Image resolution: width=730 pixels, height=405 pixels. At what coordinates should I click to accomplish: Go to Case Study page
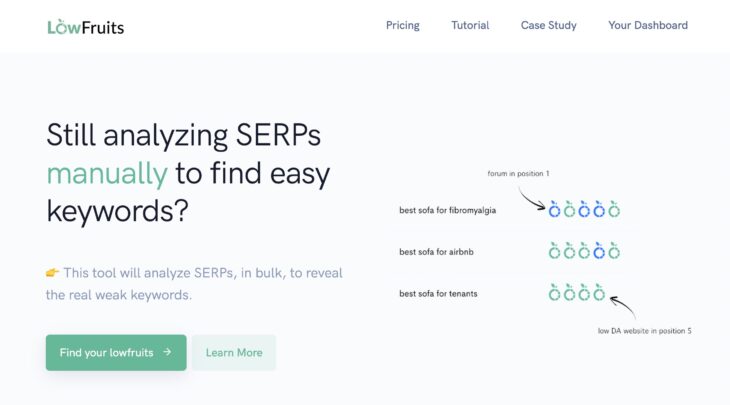pyautogui.click(x=548, y=25)
